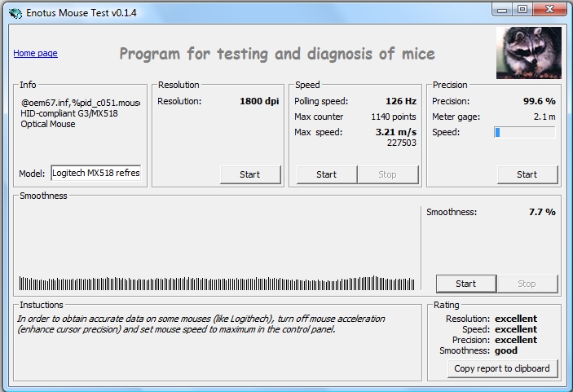This screenshot has width=573, height=392.
Task: Click the 7.7 % smoothness value
Action: coord(542,212)
